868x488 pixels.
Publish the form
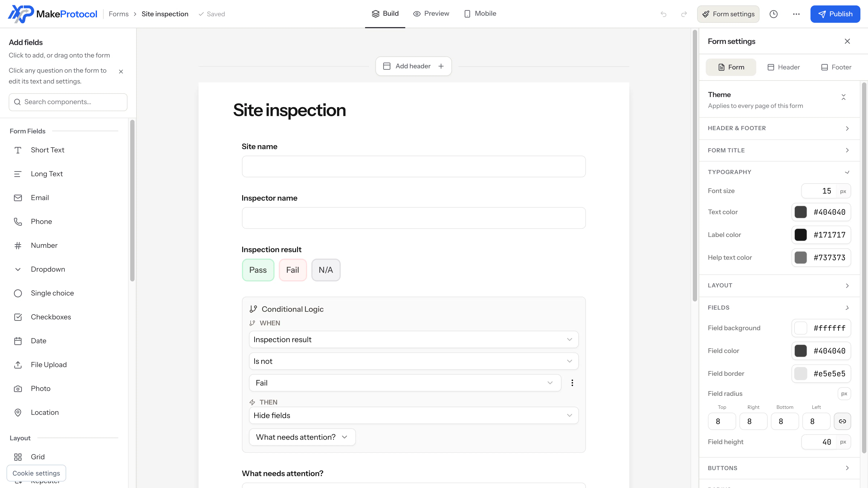click(835, 14)
